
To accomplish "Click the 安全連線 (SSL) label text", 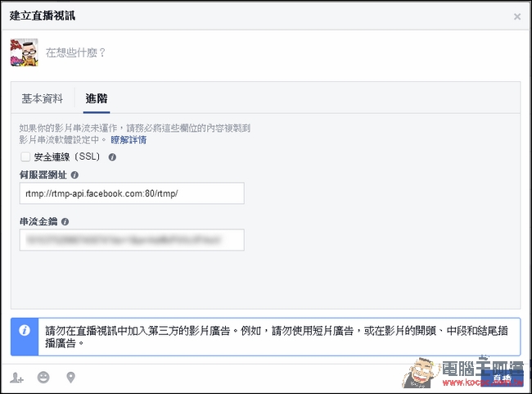I will click(67, 157).
